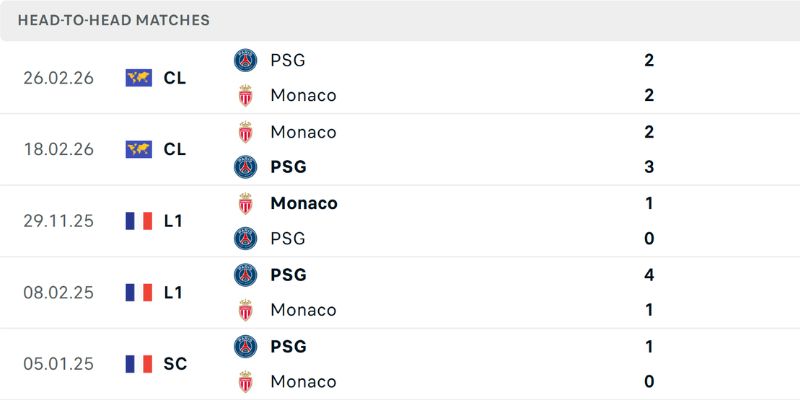Click Monaco crest in 26.02.26 match
Screen dimensions: 800x400
click(x=245, y=96)
